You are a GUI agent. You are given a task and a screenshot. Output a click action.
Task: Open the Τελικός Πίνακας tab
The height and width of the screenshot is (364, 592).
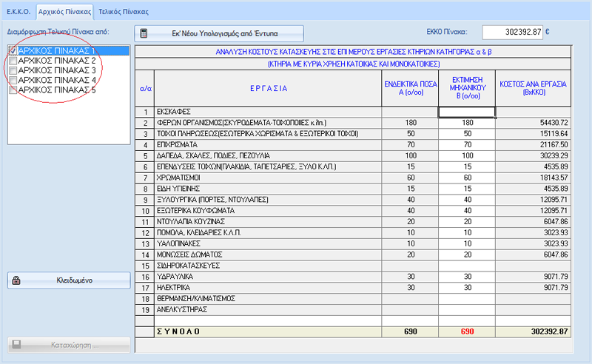[124, 12]
